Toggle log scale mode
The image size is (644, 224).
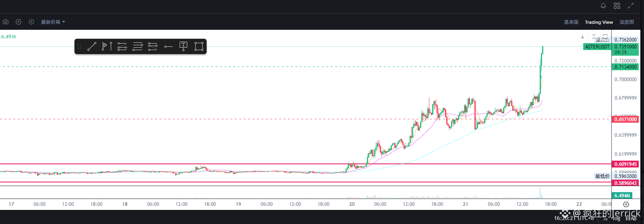[x=617, y=218]
